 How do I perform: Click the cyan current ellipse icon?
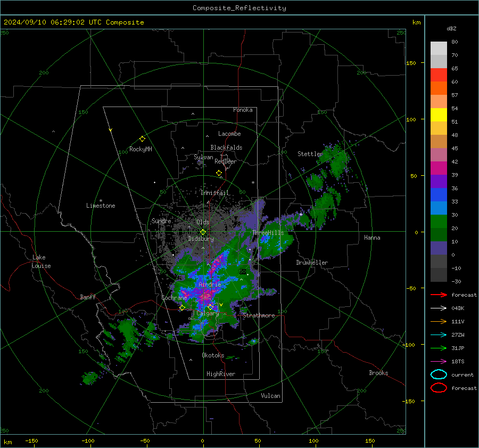[x=439, y=374]
